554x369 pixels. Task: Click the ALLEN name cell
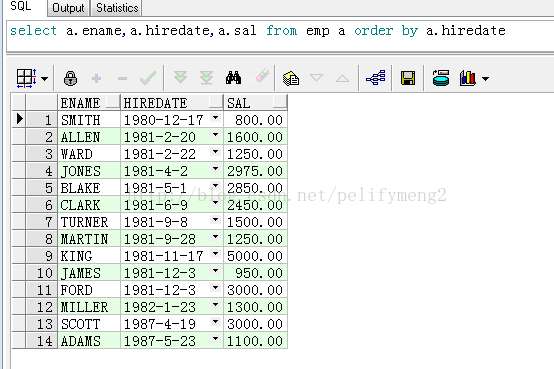tap(89, 137)
